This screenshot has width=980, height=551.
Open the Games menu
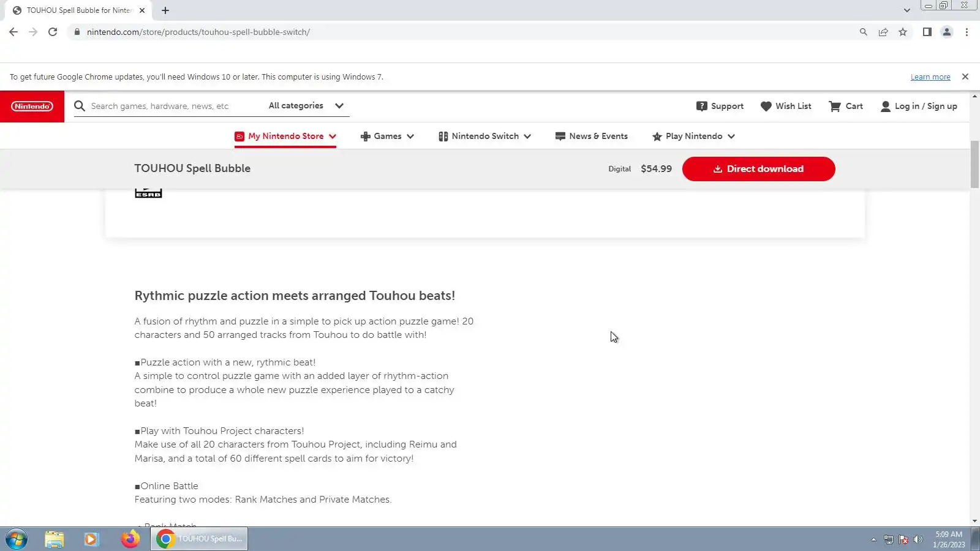(387, 136)
